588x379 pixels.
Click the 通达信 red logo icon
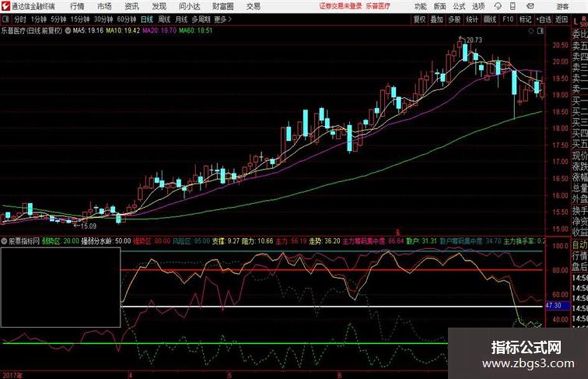pyautogui.click(x=6, y=6)
